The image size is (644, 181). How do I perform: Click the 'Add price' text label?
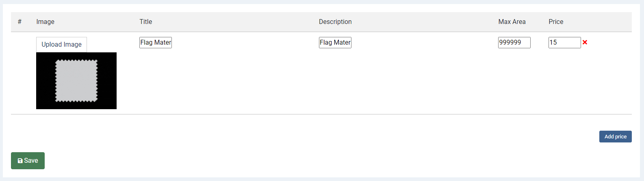(x=615, y=137)
